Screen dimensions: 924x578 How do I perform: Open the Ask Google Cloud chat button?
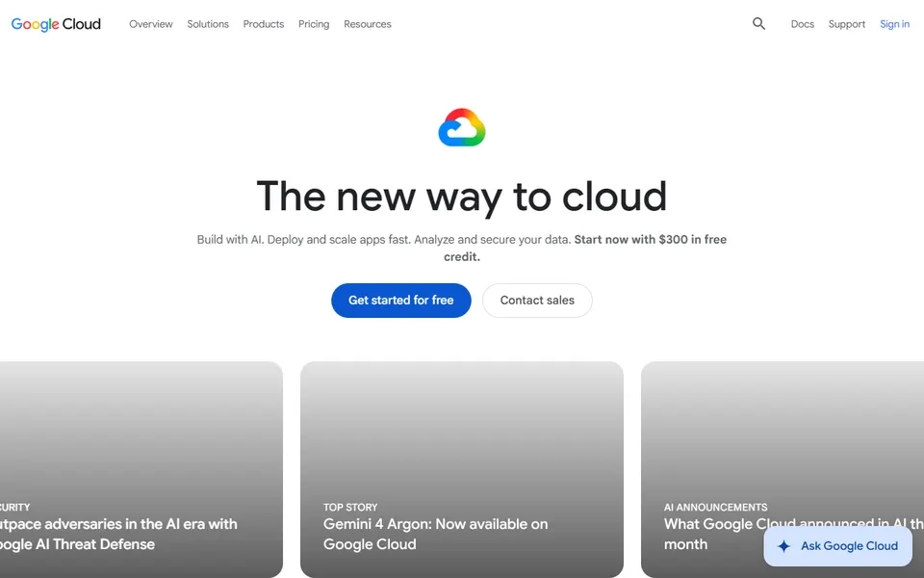(838, 546)
